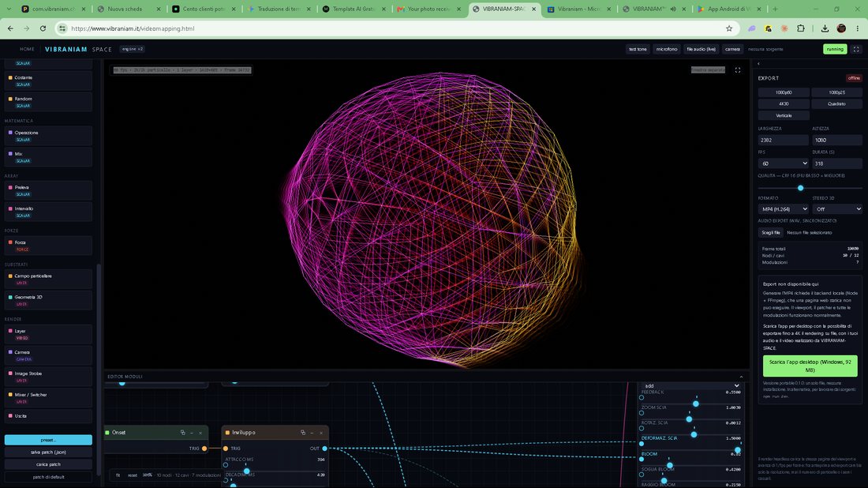The image size is (868, 488).
Task: Click the Onset TRIG output port
Action: coord(204,448)
